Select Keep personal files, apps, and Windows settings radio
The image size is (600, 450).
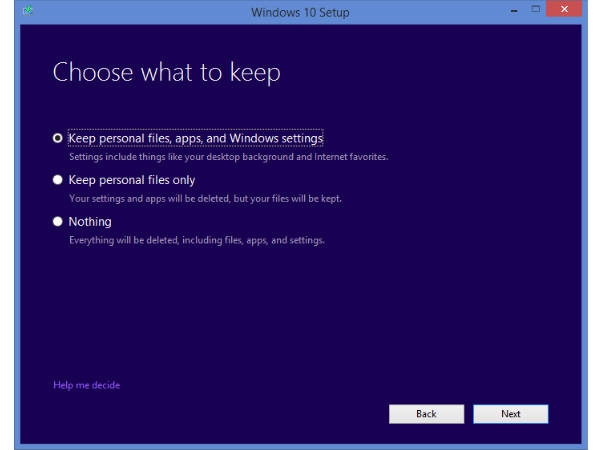click(57, 138)
